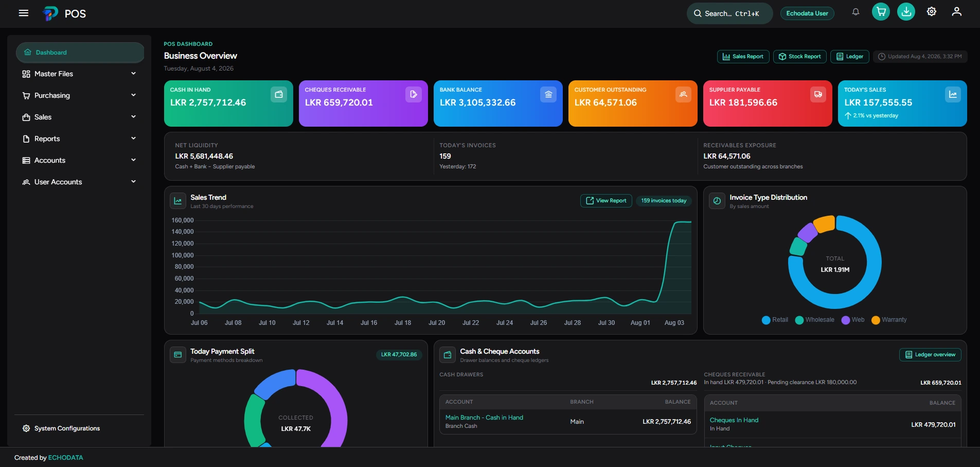The width and height of the screenshot is (980, 467).
Task: Expand the Purchasing chevron
Action: click(x=134, y=95)
